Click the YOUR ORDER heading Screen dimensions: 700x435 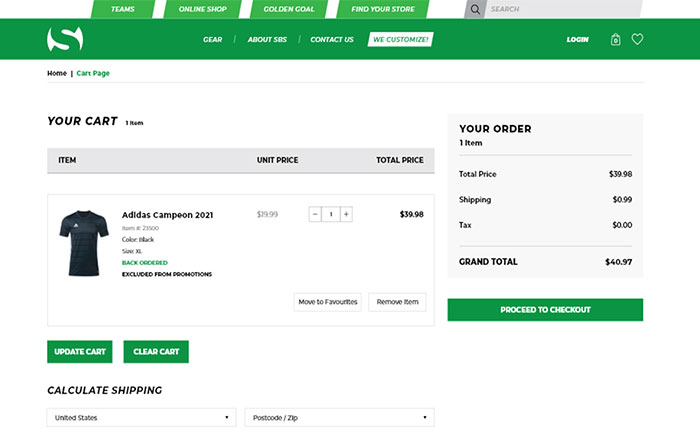click(x=495, y=129)
